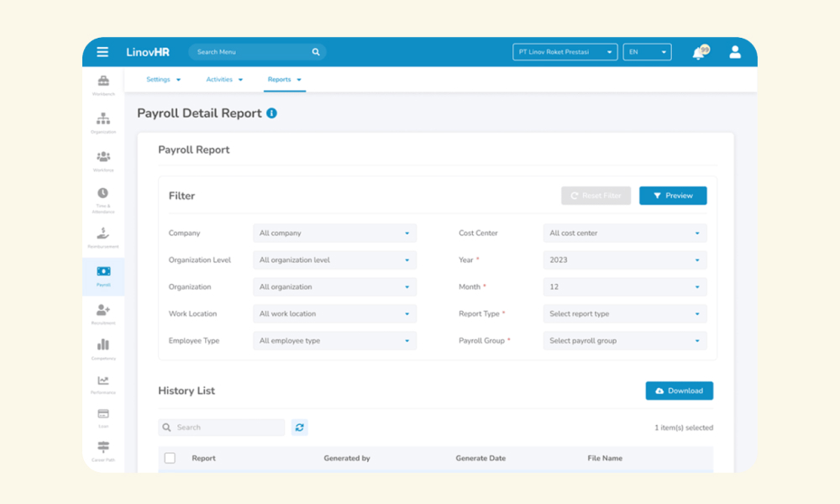Click the Reset Filter button

coord(596,196)
